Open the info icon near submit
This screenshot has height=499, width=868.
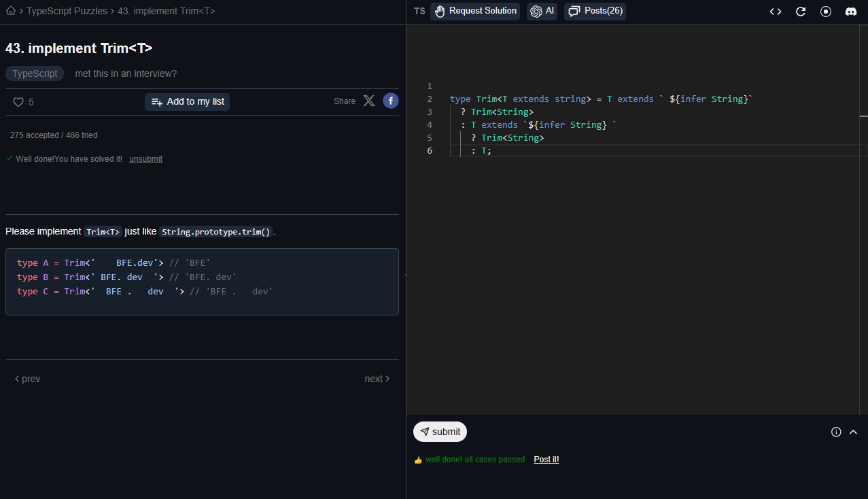pyautogui.click(x=836, y=432)
